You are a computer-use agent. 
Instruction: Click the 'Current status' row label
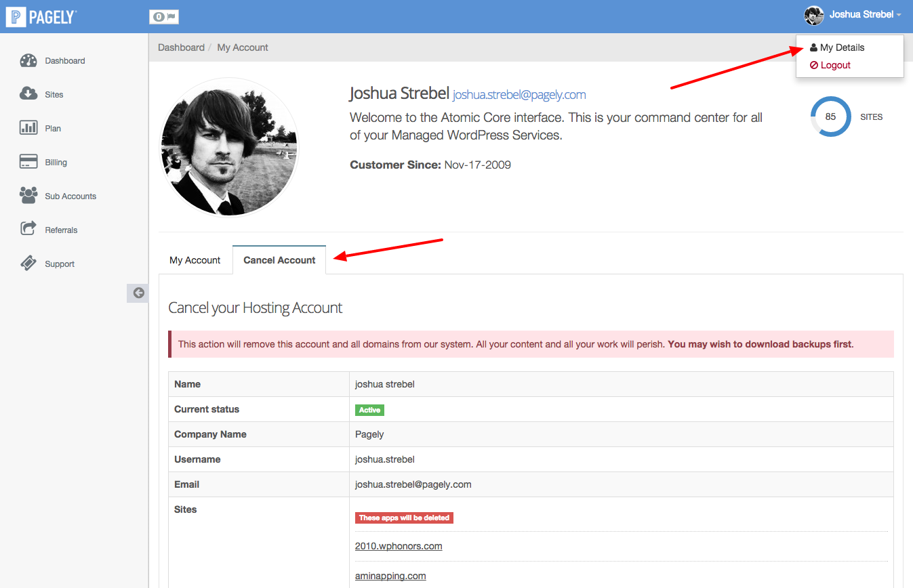[207, 409]
